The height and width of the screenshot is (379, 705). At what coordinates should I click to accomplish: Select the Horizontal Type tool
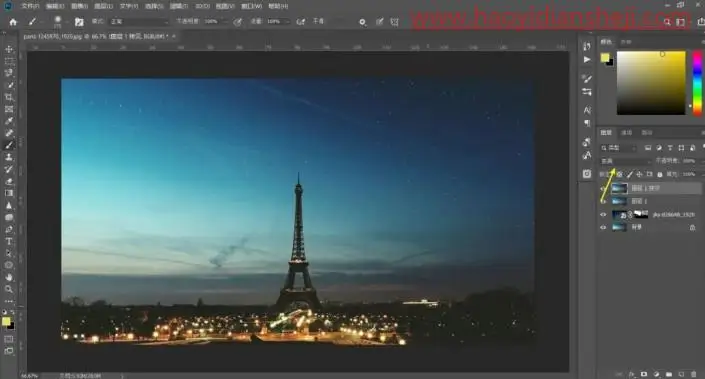click(x=9, y=241)
